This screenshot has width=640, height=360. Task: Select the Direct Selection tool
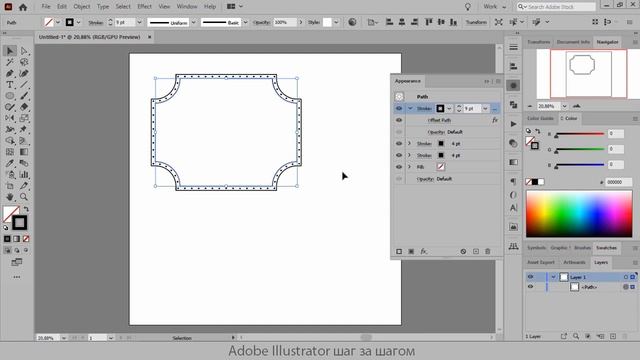pos(24,51)
